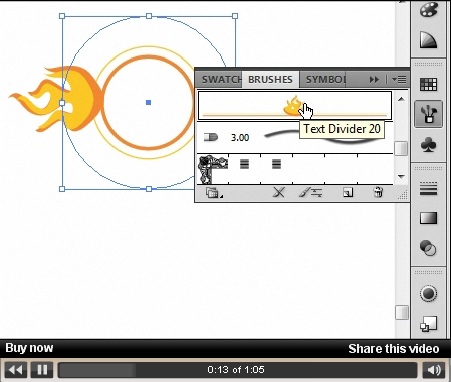
Task: Click the Buy now link
Action: (29, 348)
